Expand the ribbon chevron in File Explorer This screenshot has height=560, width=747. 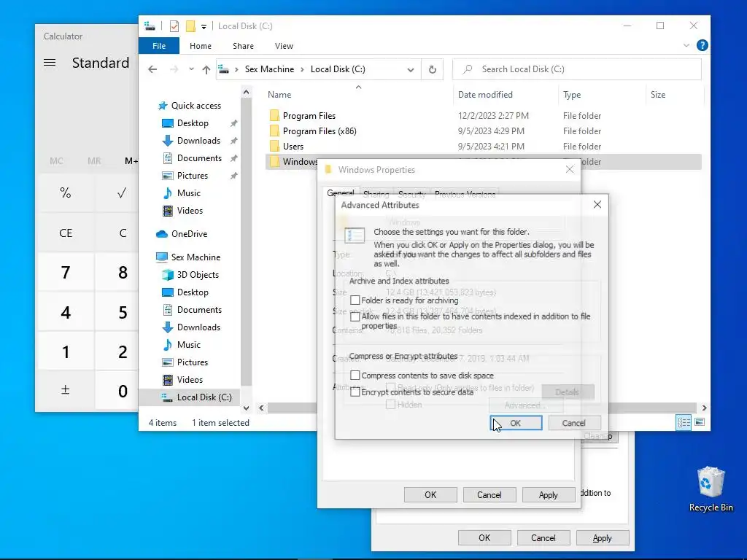pos(686,46)
